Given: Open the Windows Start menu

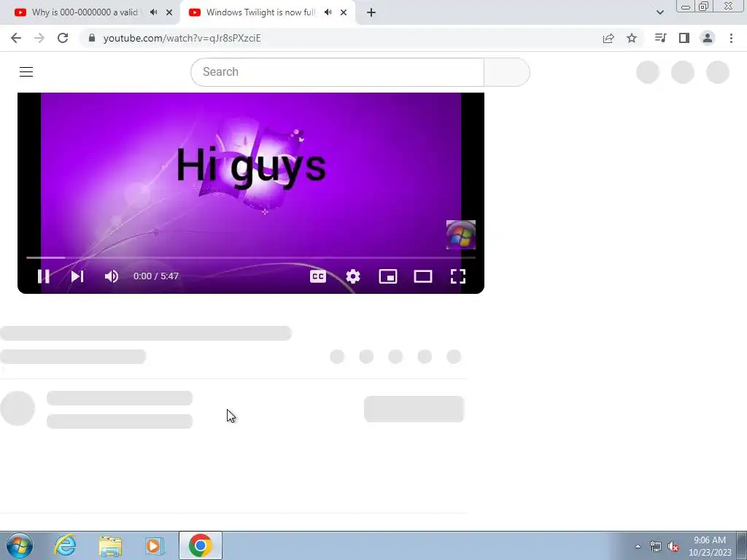Looking at the screenshot, I should [20, 545].
